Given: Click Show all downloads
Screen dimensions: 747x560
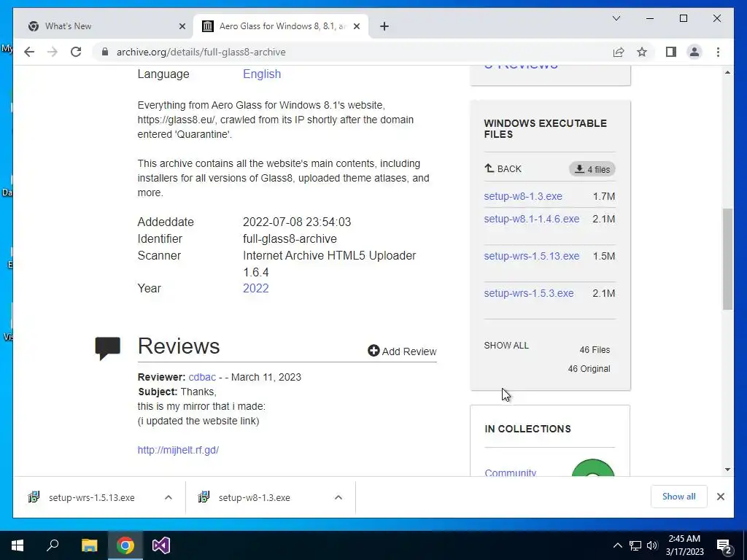Looking at the screenshot, I should pos(679,497).
